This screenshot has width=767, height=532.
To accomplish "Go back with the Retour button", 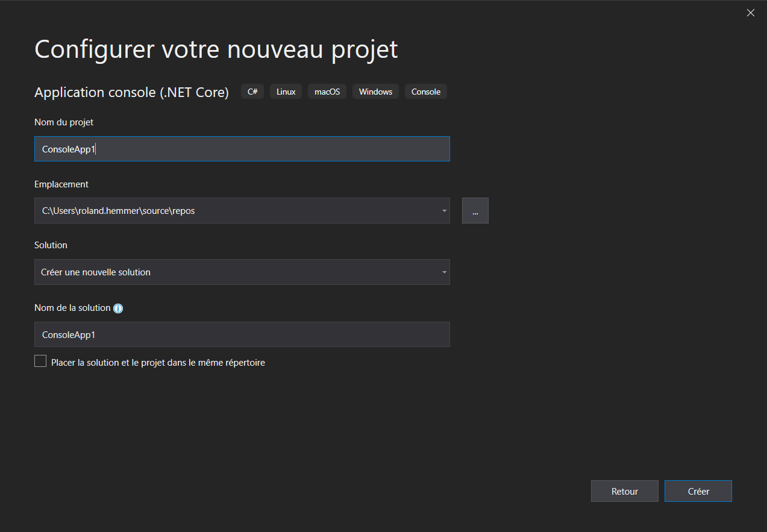I will (624, 491).
